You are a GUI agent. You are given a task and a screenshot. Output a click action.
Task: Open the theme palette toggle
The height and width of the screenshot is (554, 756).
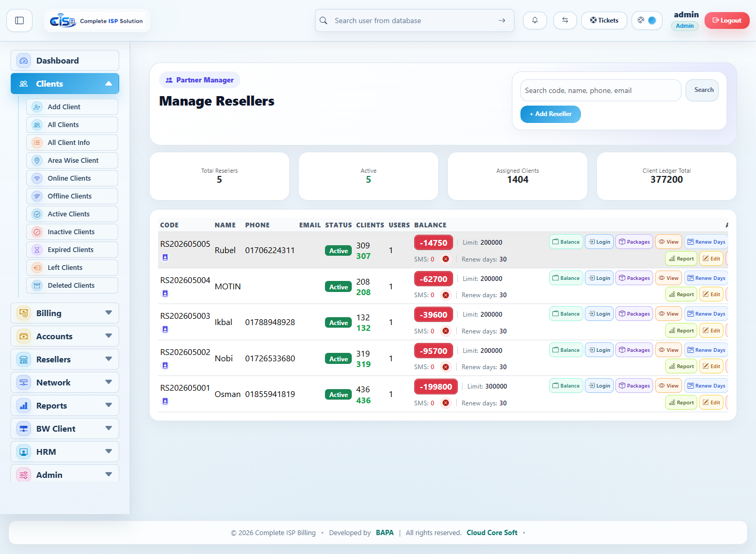click(647, 20)
